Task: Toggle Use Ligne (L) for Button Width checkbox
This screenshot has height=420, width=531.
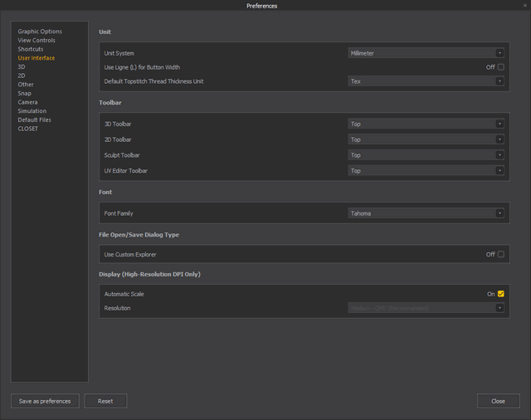Action: pyautogui.click(x=501, y=67)
